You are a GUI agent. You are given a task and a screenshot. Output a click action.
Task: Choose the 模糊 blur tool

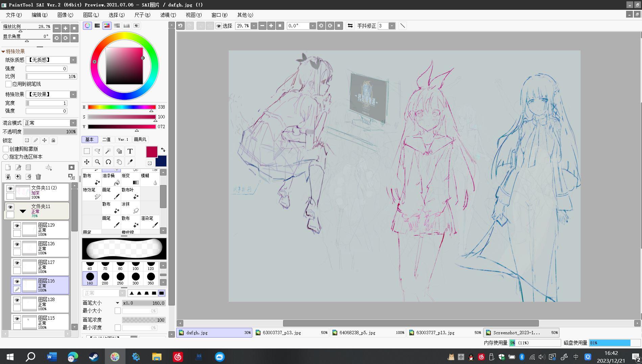[x=150, y=179]
